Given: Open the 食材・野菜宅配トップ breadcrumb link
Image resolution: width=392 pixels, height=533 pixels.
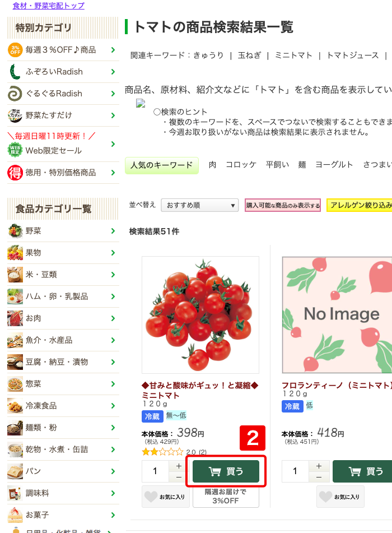Looking at the screenshot, I should coord(49,6).
